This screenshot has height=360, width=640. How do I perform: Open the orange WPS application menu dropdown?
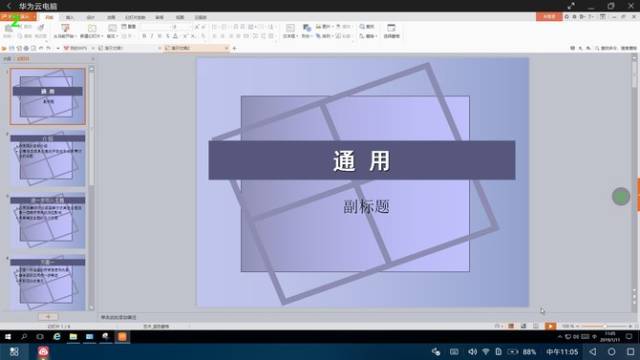coord(18,17)
